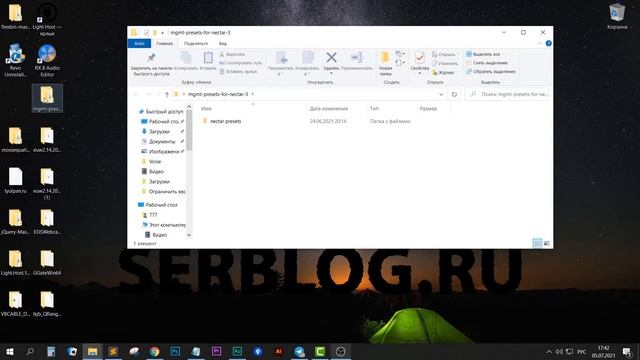This screenshot has width=640, height=360.
Task: Click the Переместить в ribbon icon
Action: coord(281,58)
